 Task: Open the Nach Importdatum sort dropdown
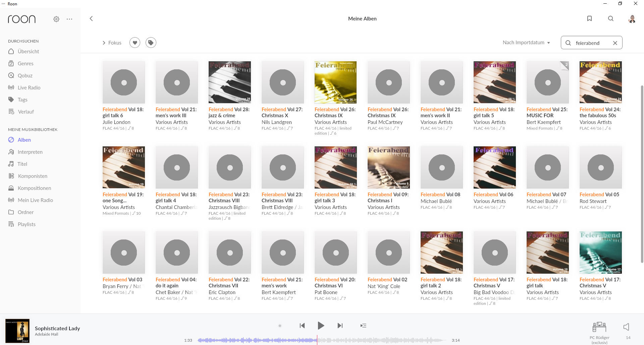coord(526,43)
